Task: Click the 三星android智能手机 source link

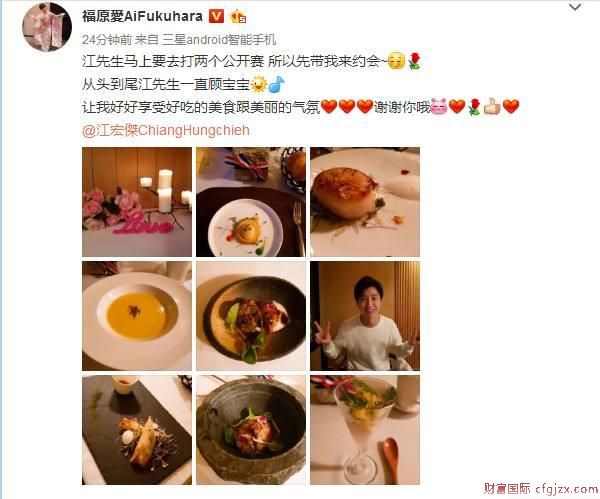Action: [x=219, y=40]
